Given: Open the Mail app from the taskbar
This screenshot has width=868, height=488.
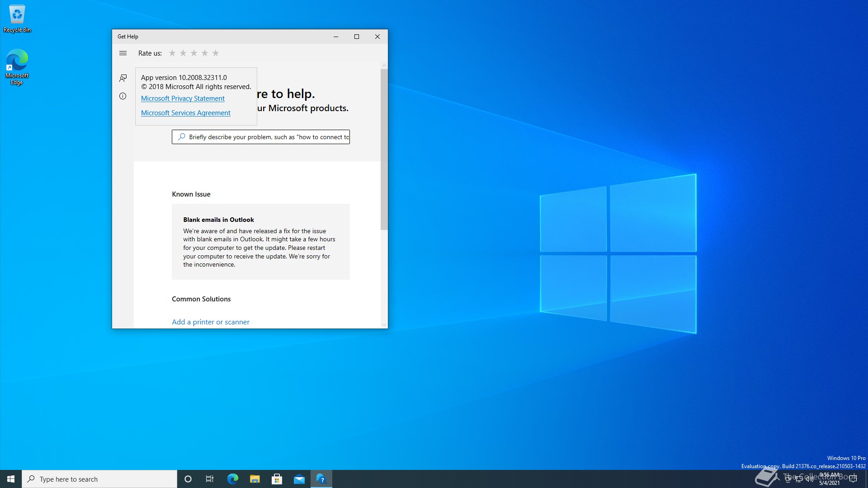Looking at the screenshot, I should click(x=299, y=479).
